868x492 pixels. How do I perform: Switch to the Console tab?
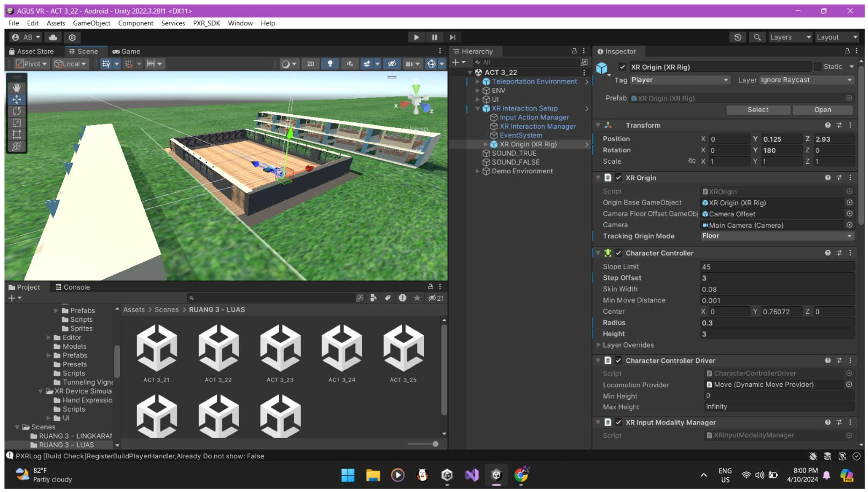[x=72, y=287]
